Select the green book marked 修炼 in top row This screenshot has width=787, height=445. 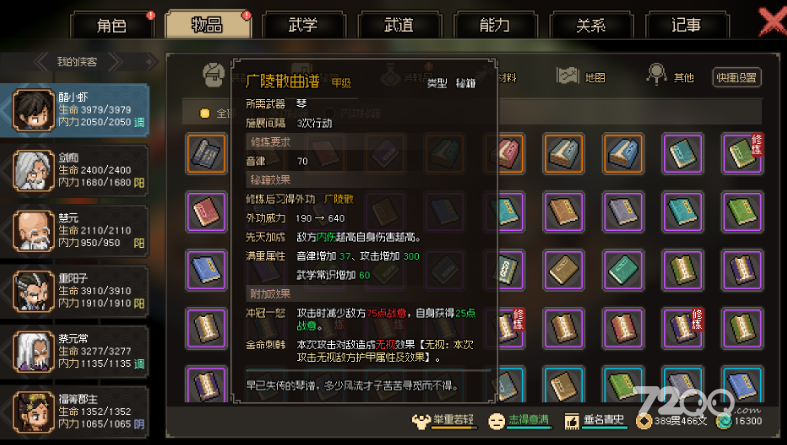coord(742,153)
